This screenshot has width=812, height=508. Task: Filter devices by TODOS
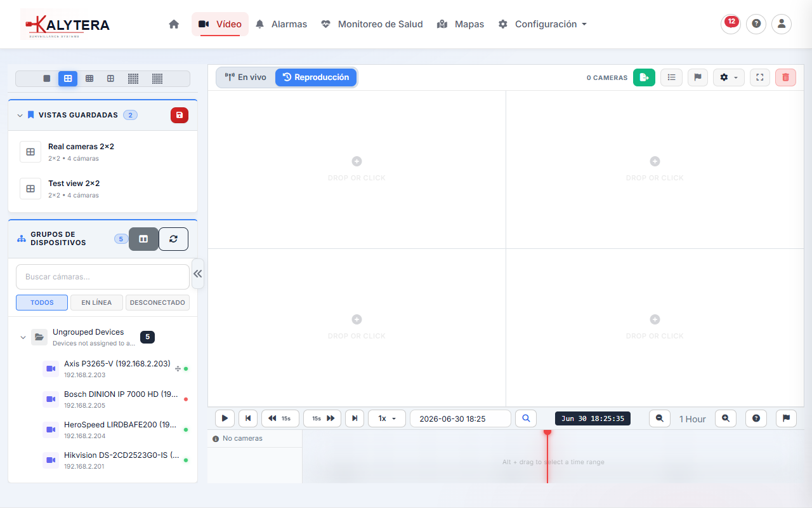point(42,302)
